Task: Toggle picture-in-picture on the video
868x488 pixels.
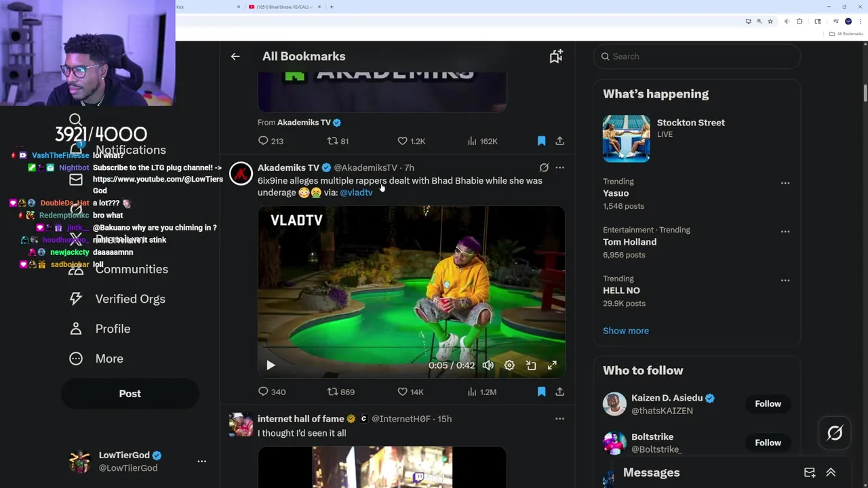Action: [x=531, y=365]
